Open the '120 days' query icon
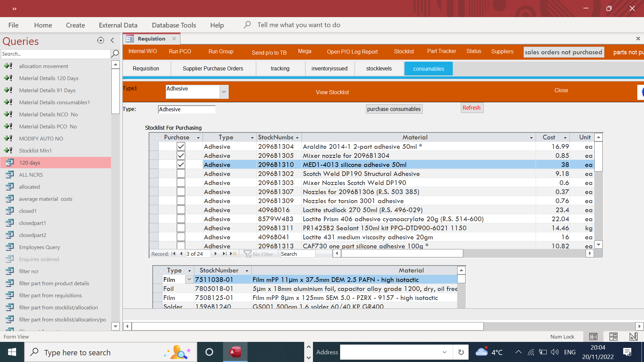Viewport: 644px width, 362px height. tap(10, 163)
